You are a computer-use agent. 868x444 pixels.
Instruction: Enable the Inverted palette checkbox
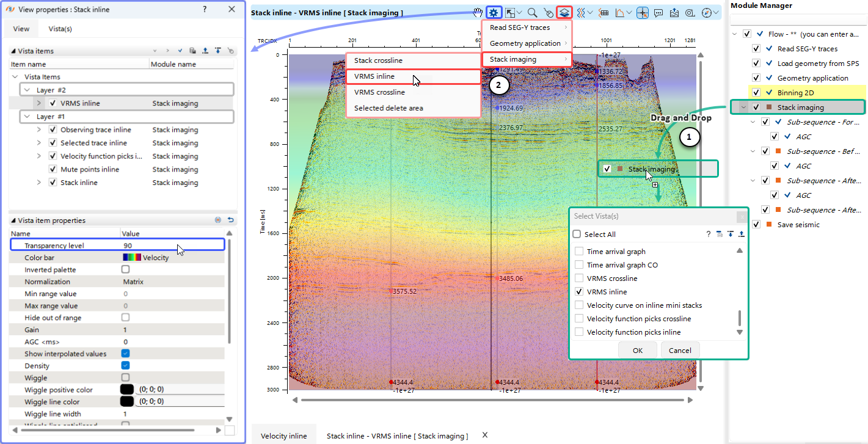[125, 269]
